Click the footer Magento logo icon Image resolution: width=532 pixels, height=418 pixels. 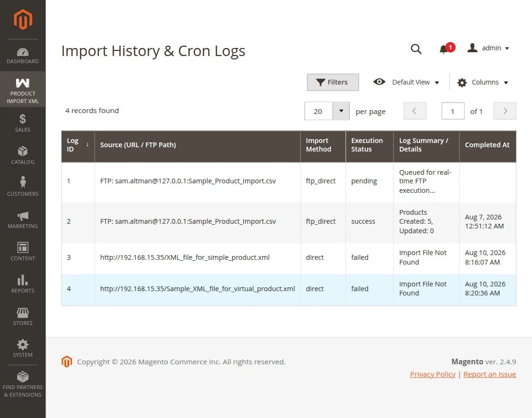pos(67,361)
